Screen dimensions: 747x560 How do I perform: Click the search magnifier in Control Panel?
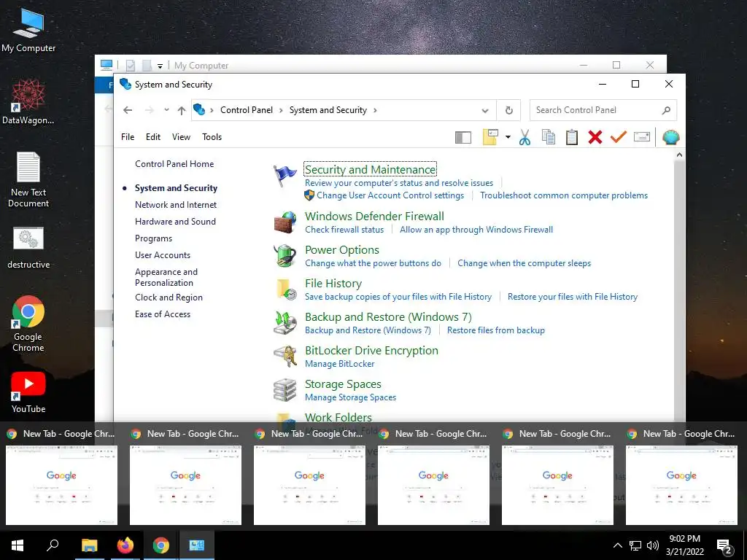[667, 111]
